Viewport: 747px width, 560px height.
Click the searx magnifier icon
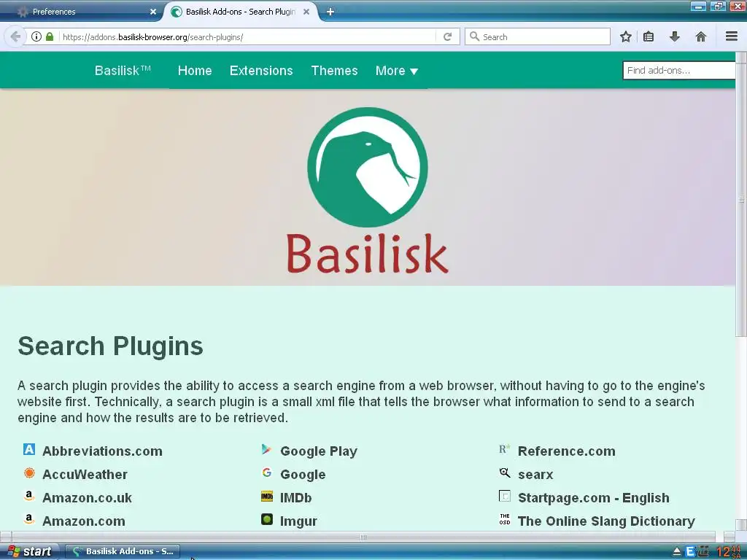click(505, 472)
